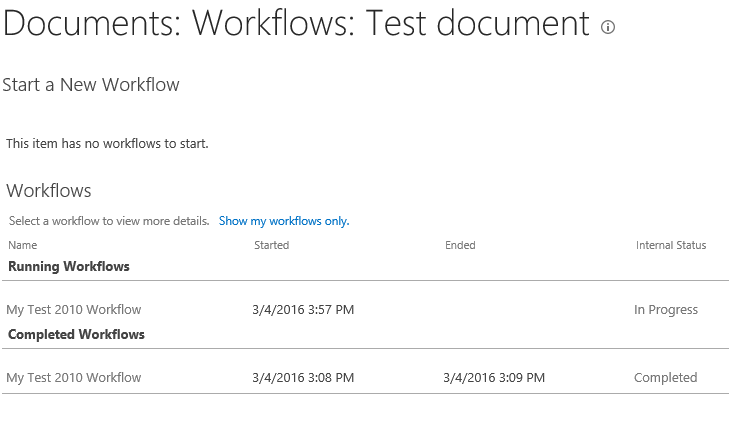
Task: Click the Name column header
Action: 22,245
